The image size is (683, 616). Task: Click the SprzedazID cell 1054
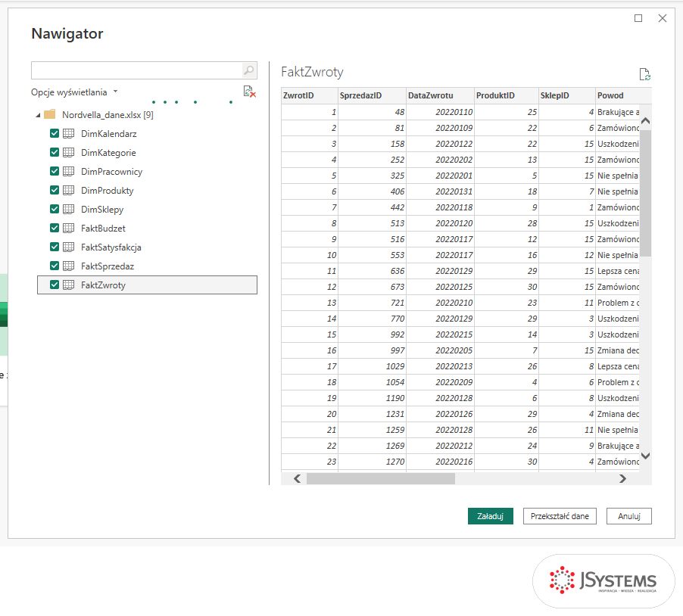(372, 382)
